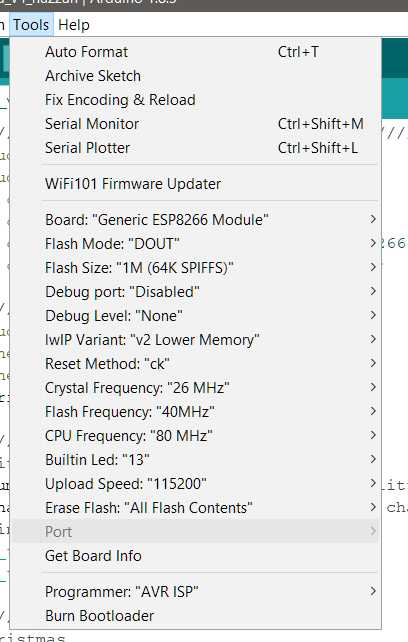Screen dimensions: 408x642
Task: Expand the Board submenu arrow
Action: (373, 219)
